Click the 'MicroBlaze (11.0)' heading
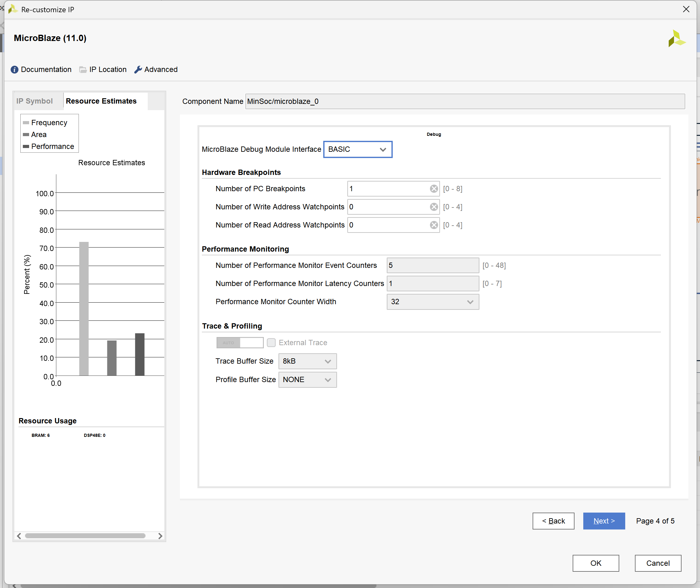700x588 pixels. pyautogui.click(x=50, y=38)
